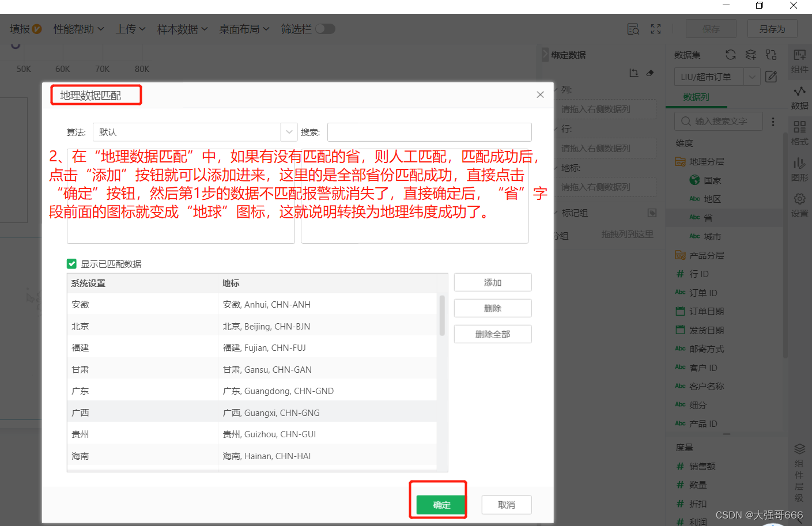Open the 设置 side panel
Screen dimensions: 812x526
point(799,205)
